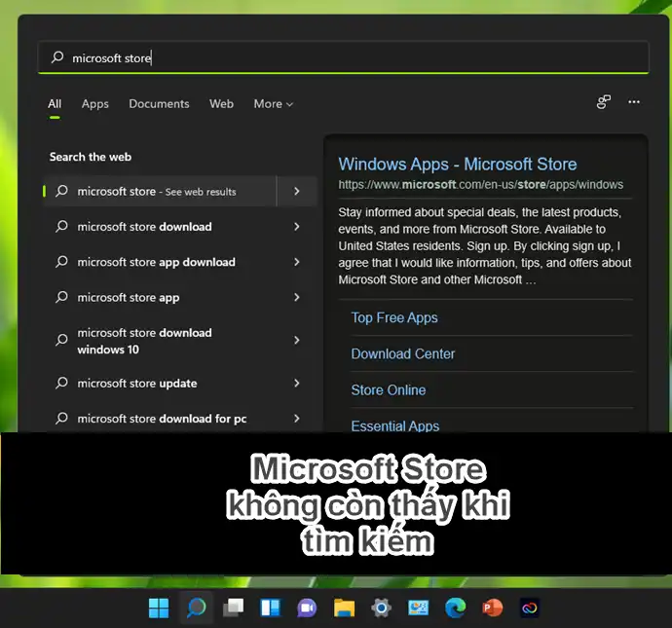
Task: Click the search box containing 'microsoft store'
Action: click(343, 57)
